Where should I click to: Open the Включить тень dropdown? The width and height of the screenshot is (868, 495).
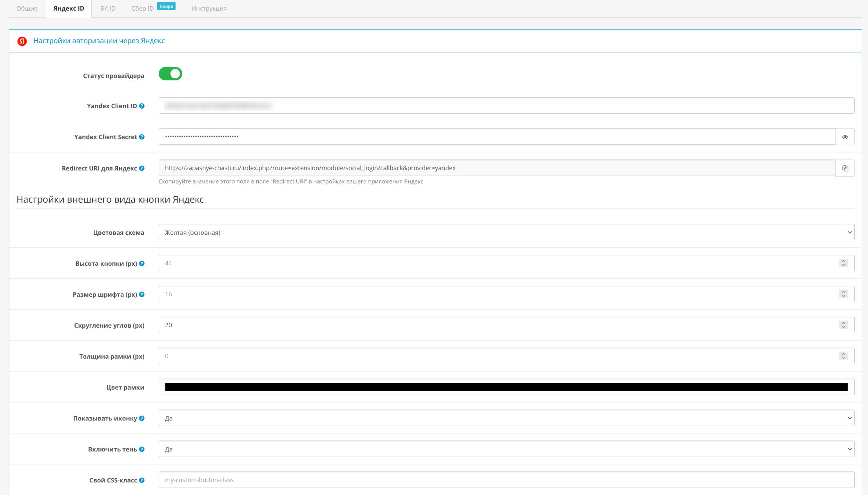(x=506, y=449)
